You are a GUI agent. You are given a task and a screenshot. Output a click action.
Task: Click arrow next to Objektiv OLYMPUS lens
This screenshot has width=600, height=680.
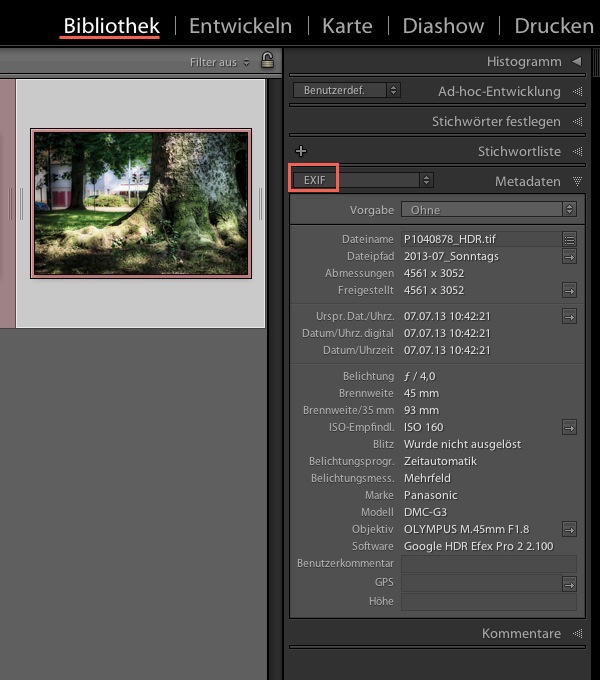tap(569, 529)
